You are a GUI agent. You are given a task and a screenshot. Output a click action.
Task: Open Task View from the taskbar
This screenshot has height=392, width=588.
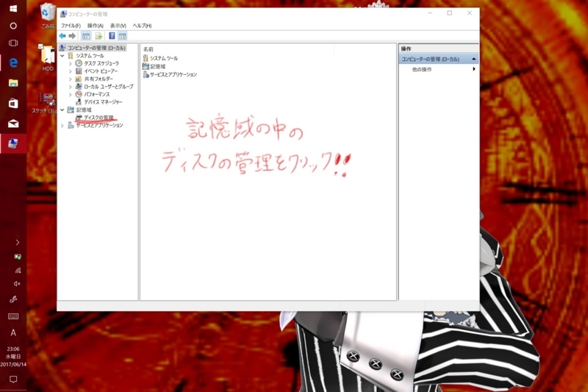pos(13,43)
